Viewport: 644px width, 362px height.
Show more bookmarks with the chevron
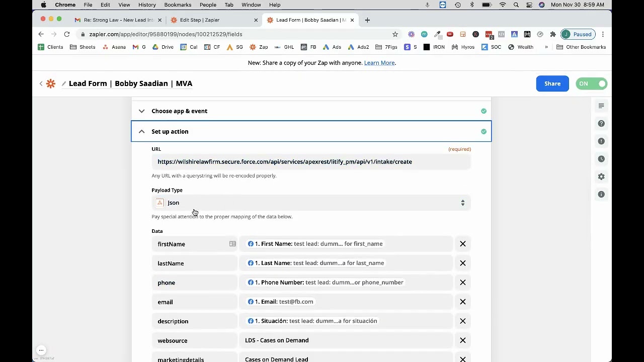546,47
